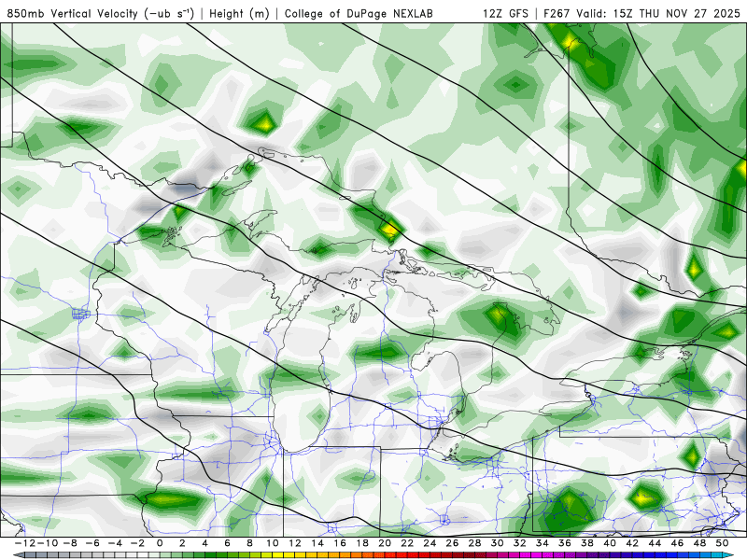The image size is (747, 560).
Task: Click the '46' color scale label
Action: tap(678, 543)
